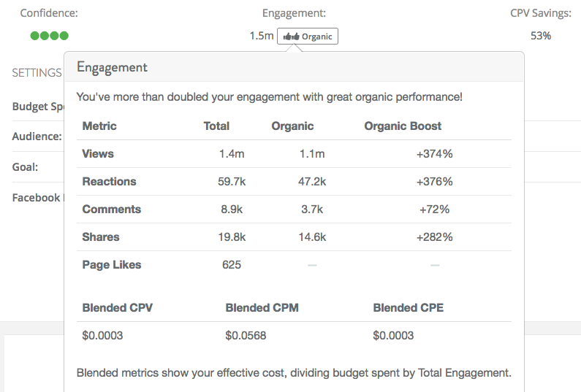Click the Blended CPV value $0.0003

click(x=102, y=335)
